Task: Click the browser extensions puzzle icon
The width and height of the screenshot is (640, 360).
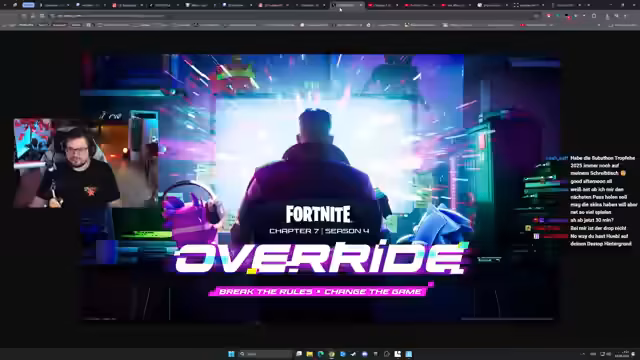Action: pos(594,16)
